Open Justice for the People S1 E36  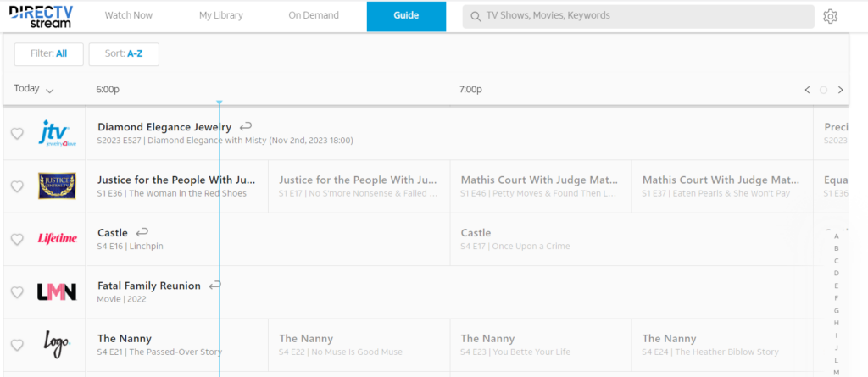click(x=177, y=186)
